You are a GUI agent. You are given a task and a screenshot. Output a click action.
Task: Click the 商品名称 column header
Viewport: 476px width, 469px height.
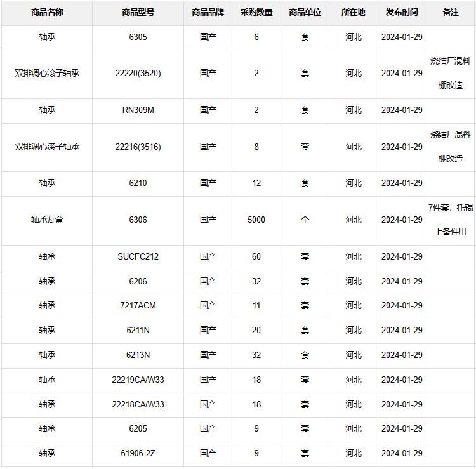tap(47, 13)
